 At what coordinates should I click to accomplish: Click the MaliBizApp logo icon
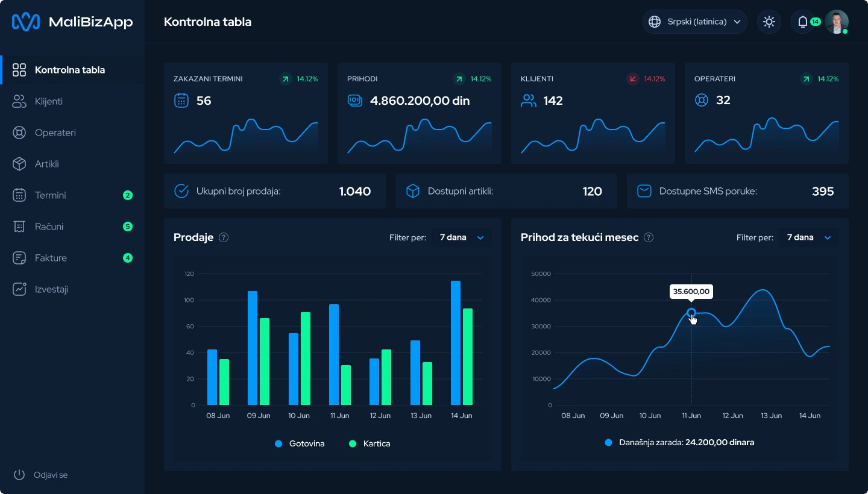pyautogui.click(x=26, y=22)
